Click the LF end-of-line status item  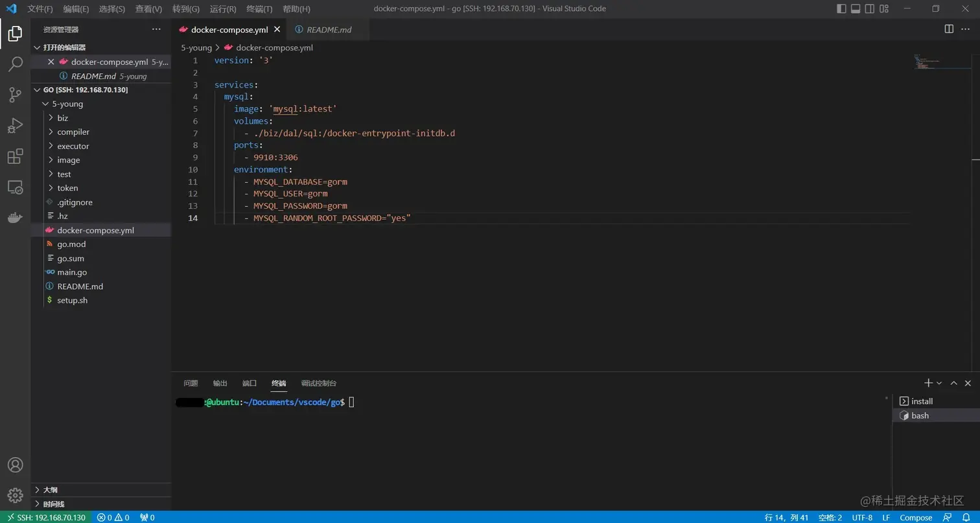886,517
